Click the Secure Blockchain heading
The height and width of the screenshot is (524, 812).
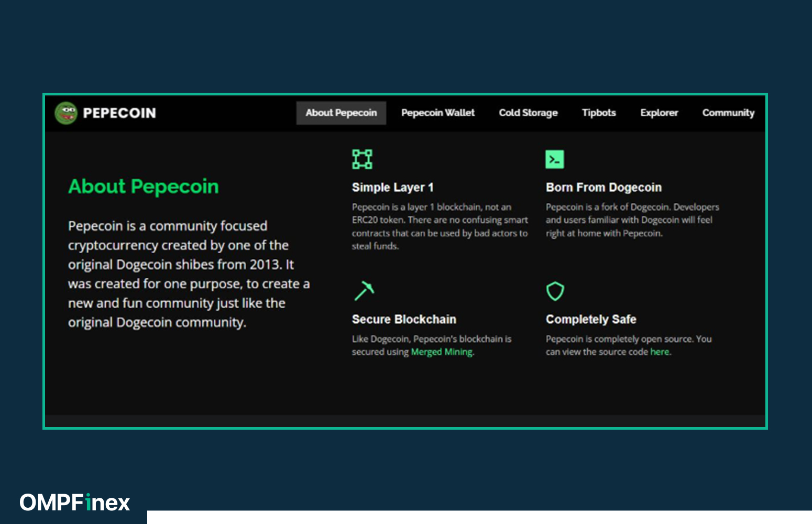(404, 319)
